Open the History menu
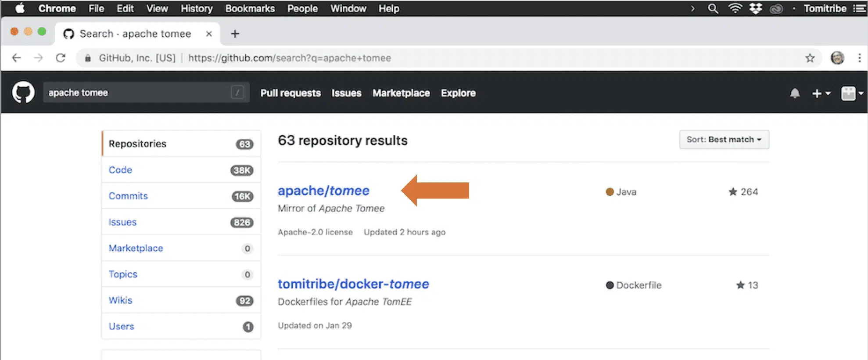 [x=196, y=9]
